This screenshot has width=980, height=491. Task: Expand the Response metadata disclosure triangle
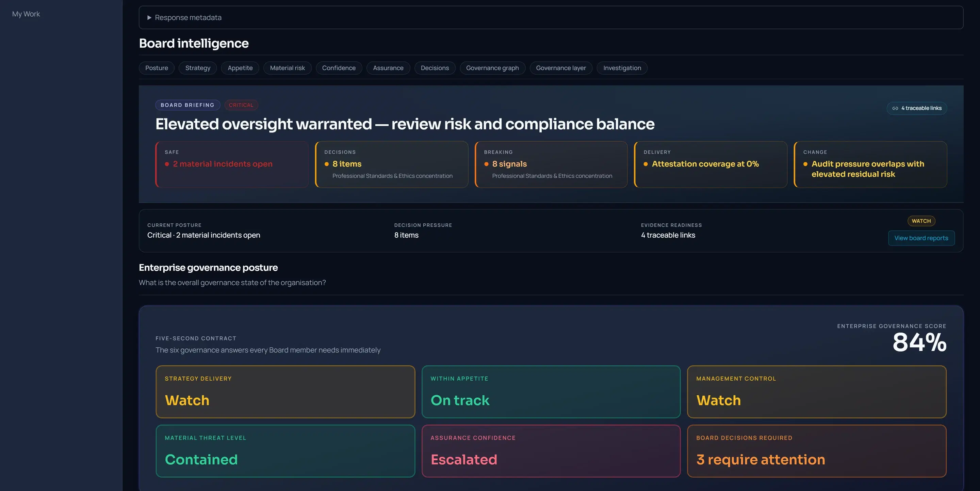coord(149,17)
